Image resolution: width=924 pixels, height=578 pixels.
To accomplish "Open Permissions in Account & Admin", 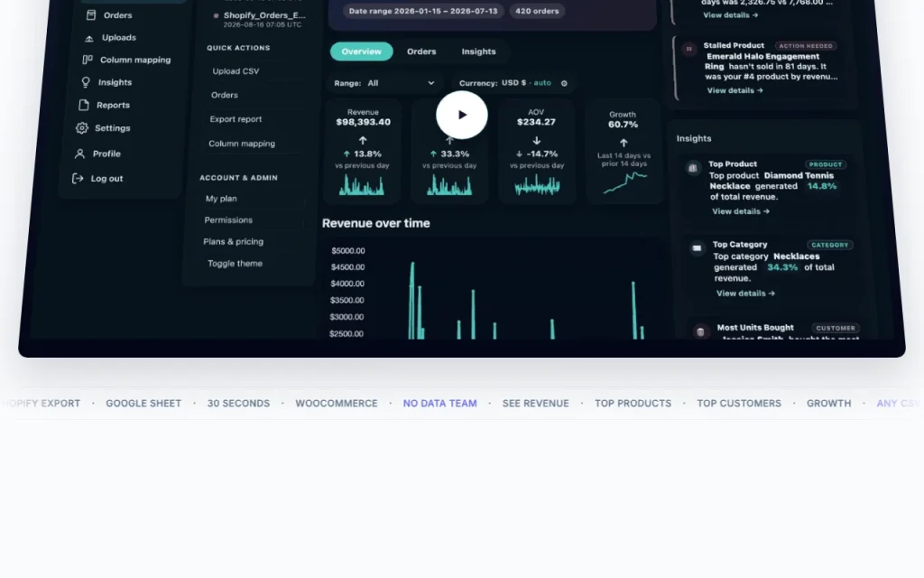I will point(228,220).
